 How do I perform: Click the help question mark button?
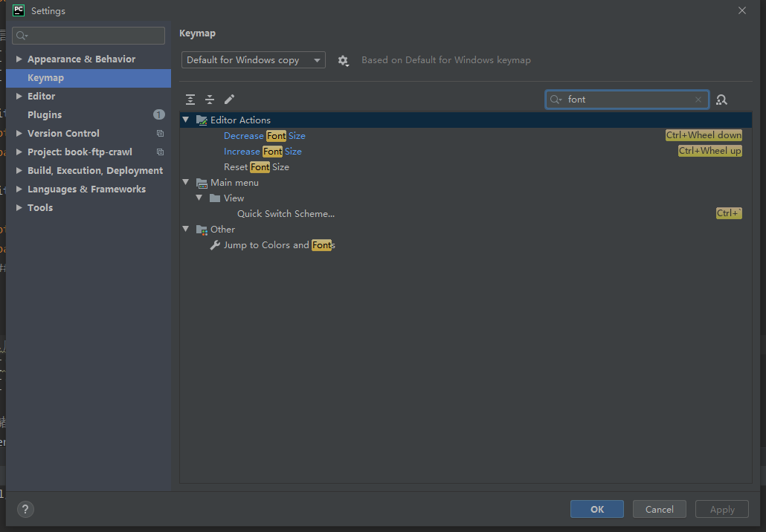click(x=25, y=509)
